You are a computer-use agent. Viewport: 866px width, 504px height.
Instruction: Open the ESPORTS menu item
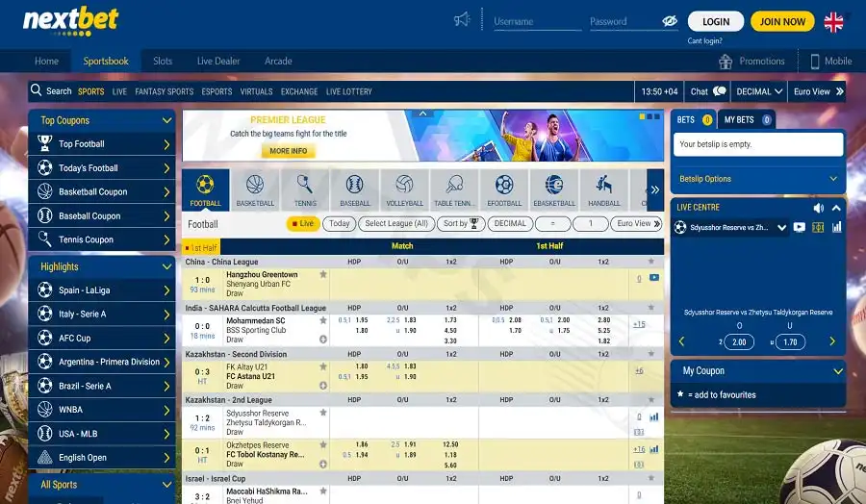pos(217,91)
